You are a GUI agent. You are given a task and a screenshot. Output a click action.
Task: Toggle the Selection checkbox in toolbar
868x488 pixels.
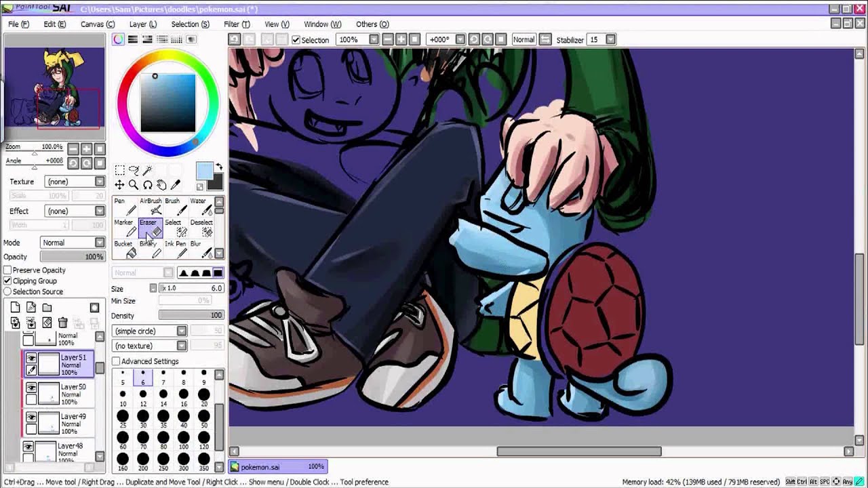point(296,40)
